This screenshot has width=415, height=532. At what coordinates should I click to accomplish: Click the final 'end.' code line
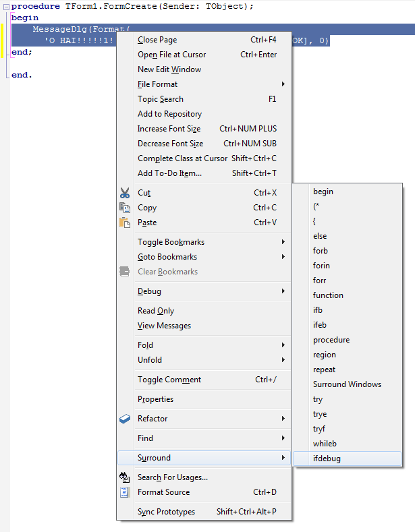coord(21,75)
